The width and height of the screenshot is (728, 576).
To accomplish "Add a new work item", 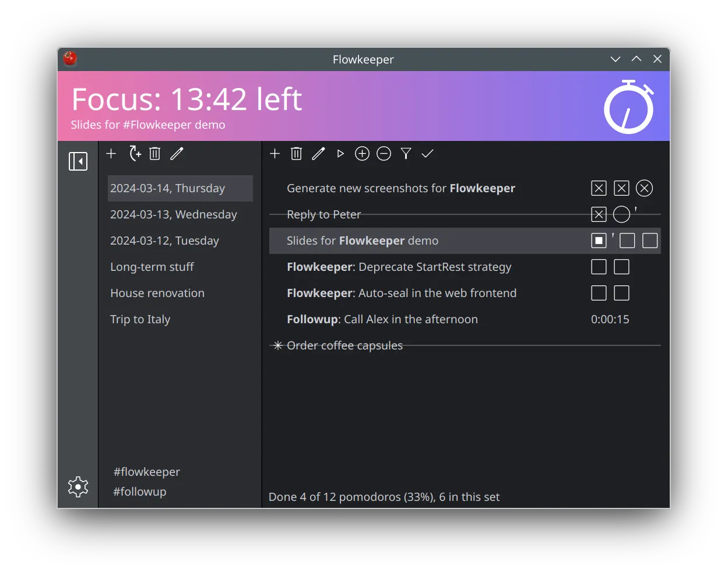I will click(275, 154).
